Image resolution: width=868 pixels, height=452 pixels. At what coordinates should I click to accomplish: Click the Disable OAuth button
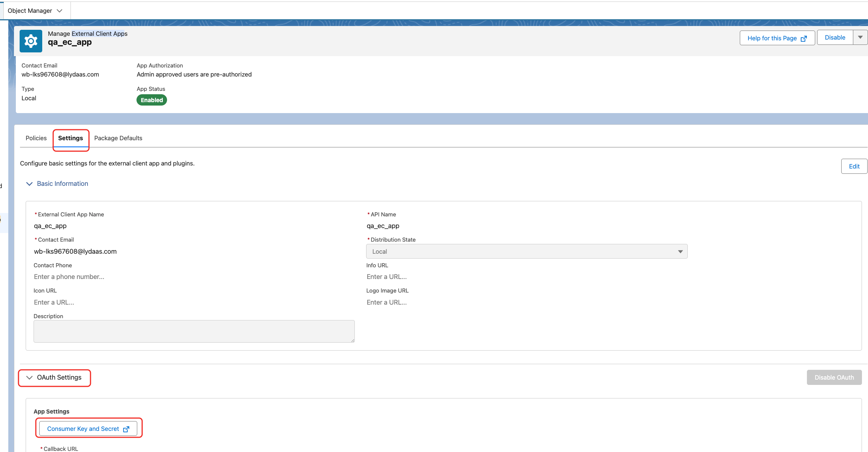point(834,377)
